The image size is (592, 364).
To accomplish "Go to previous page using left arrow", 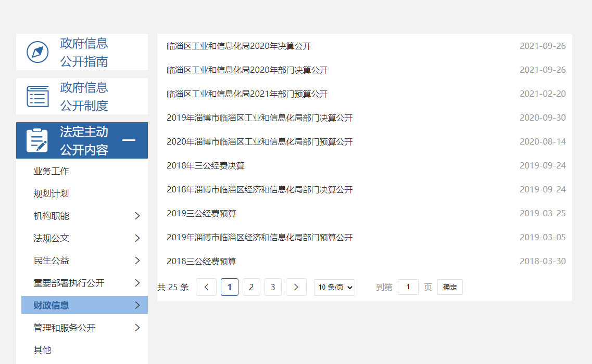I will (206, 287).
